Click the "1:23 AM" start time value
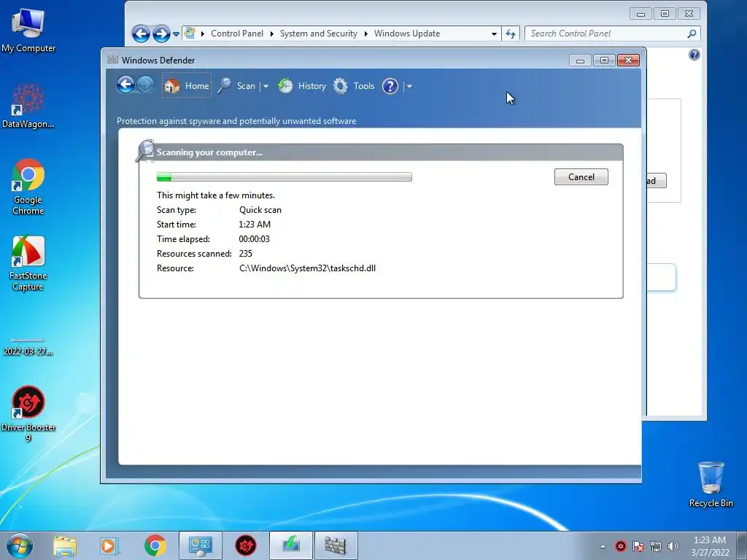 point(255,225)
